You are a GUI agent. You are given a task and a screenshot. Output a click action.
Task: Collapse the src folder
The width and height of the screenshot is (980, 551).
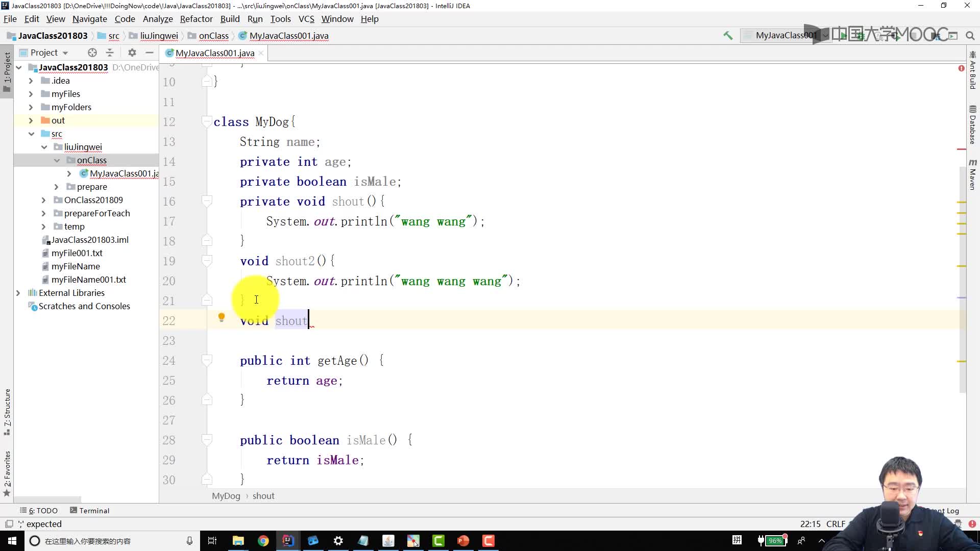click(x=31, y=134)
